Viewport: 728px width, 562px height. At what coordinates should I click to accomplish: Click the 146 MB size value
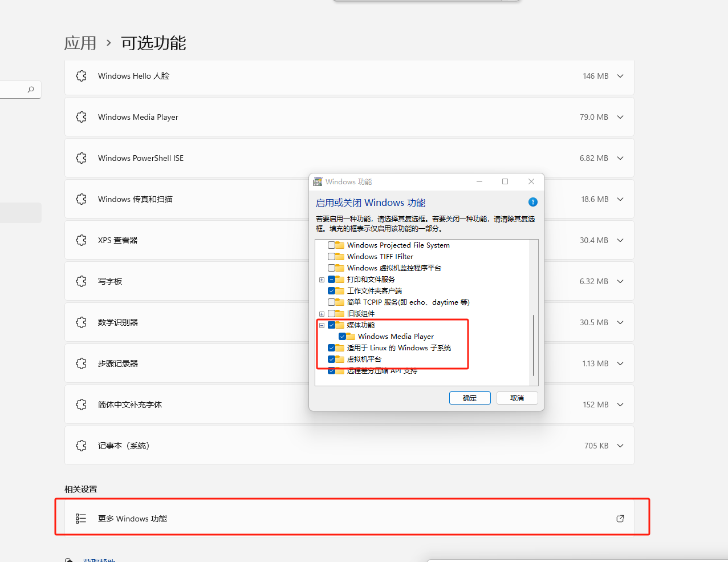click(x=596, y=76)
